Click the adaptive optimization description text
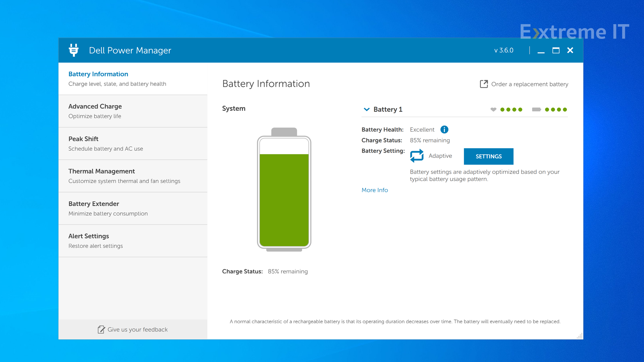The height and width of the screenshot is (362, 644). coord(485,175)
